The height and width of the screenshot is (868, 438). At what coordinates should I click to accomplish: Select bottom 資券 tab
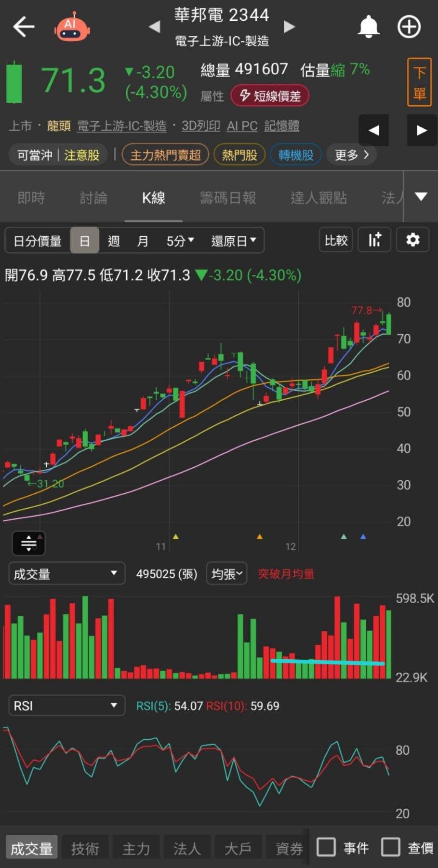coord(288,848)
